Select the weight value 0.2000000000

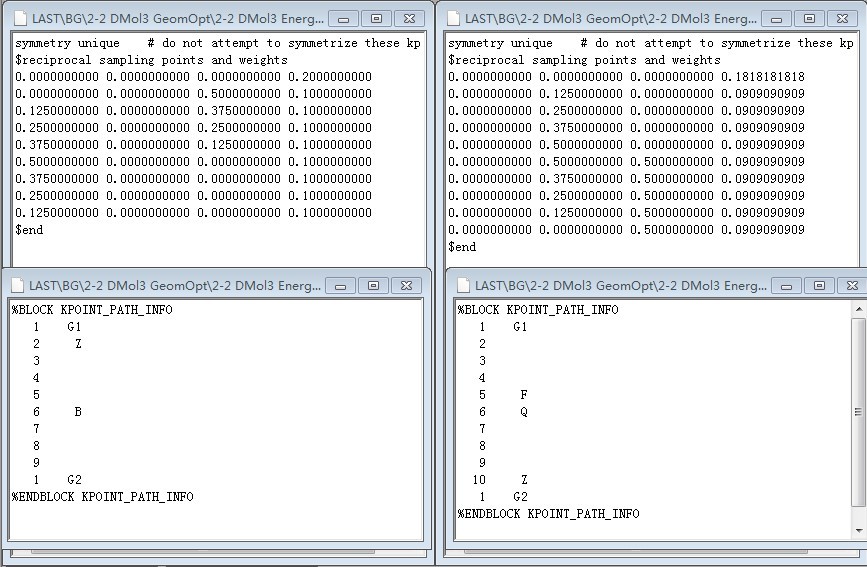coord(330,77)
